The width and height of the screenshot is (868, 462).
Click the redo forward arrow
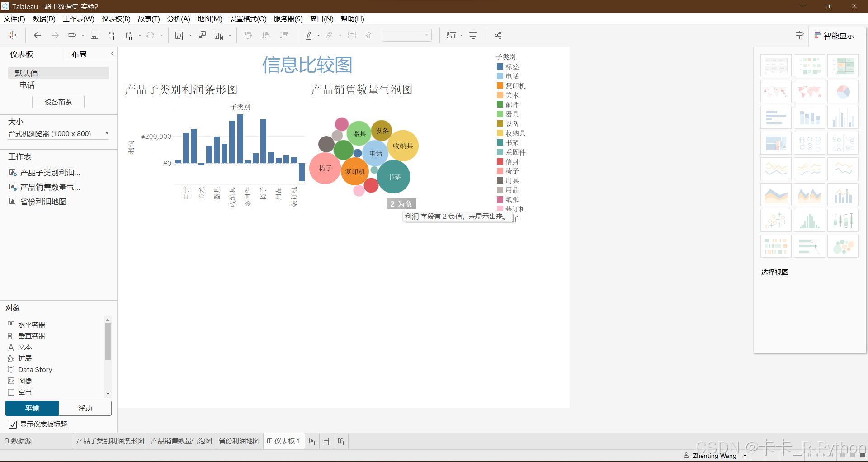tap(55, 35)
